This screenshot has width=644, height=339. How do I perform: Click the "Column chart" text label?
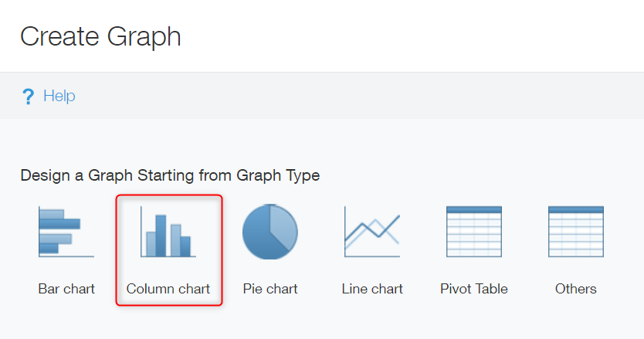[x=168, y=289]
